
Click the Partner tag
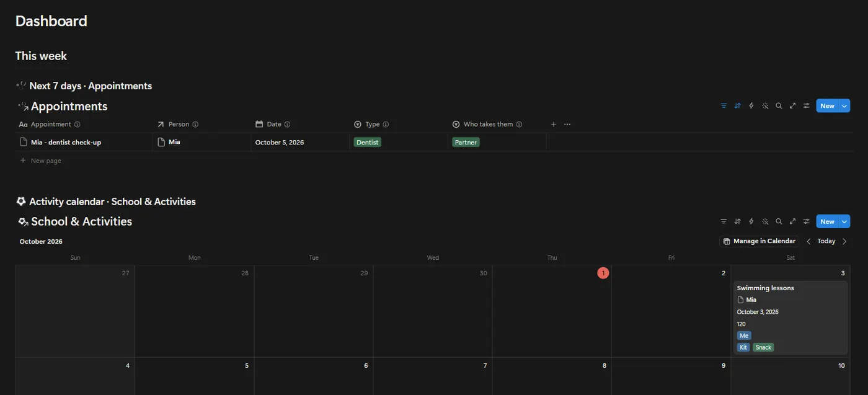point(466,143)
